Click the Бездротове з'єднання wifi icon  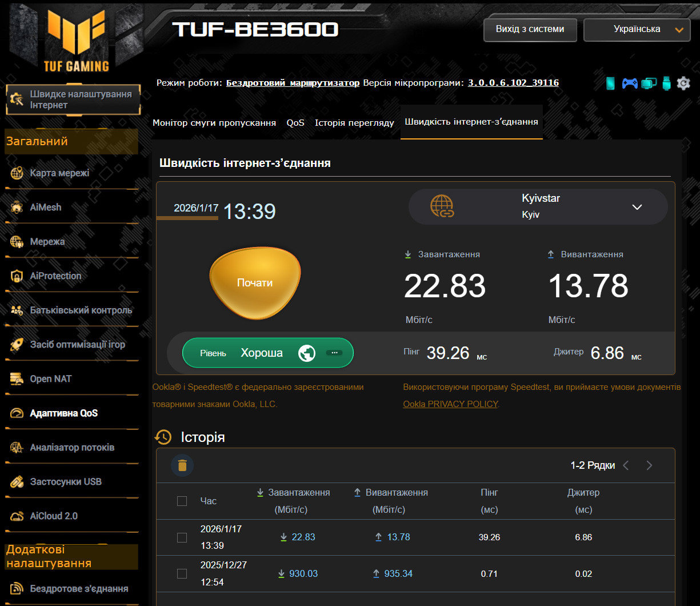pos(17,588)
